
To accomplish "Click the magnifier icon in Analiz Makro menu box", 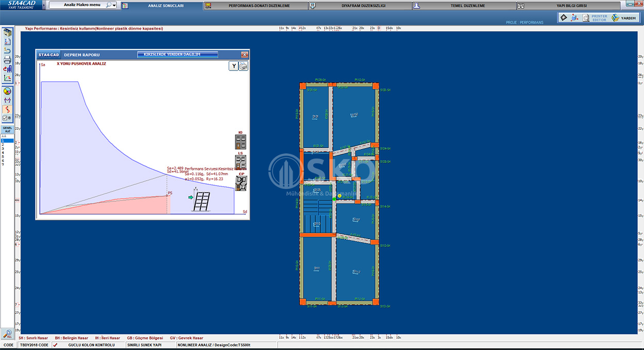I will (x=108, y=5).
